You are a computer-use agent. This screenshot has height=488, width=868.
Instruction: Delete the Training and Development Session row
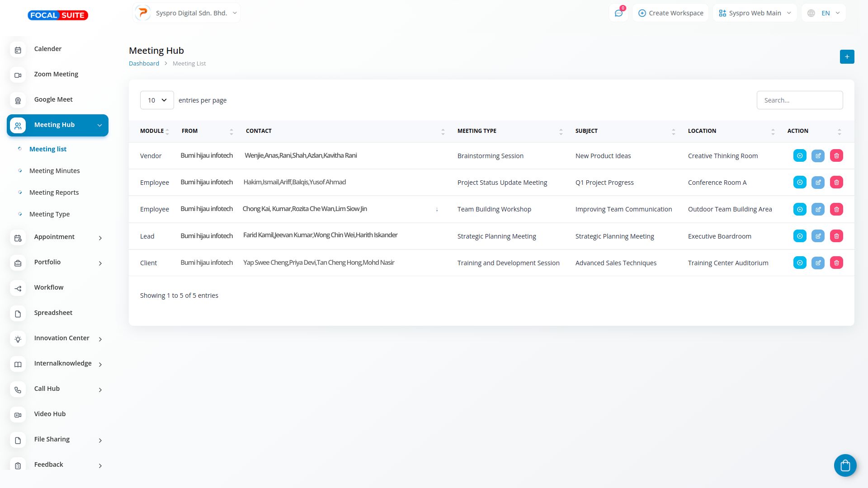tap(836, 263)
